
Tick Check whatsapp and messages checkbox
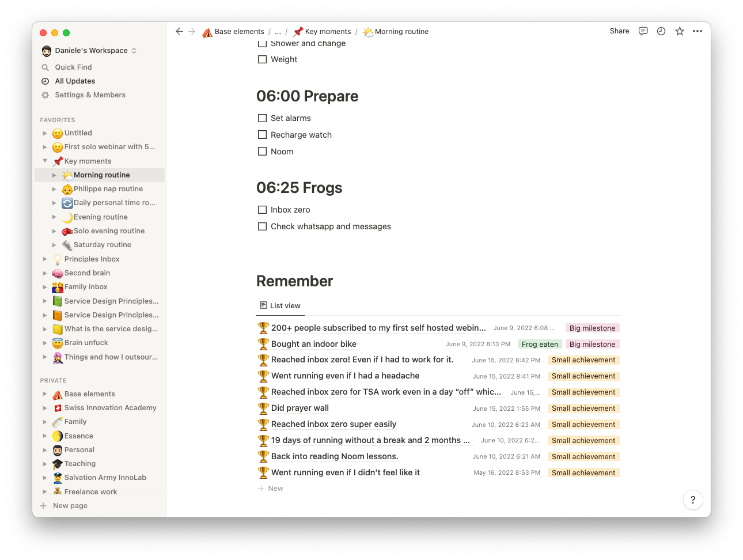click(x=262, y=226)
